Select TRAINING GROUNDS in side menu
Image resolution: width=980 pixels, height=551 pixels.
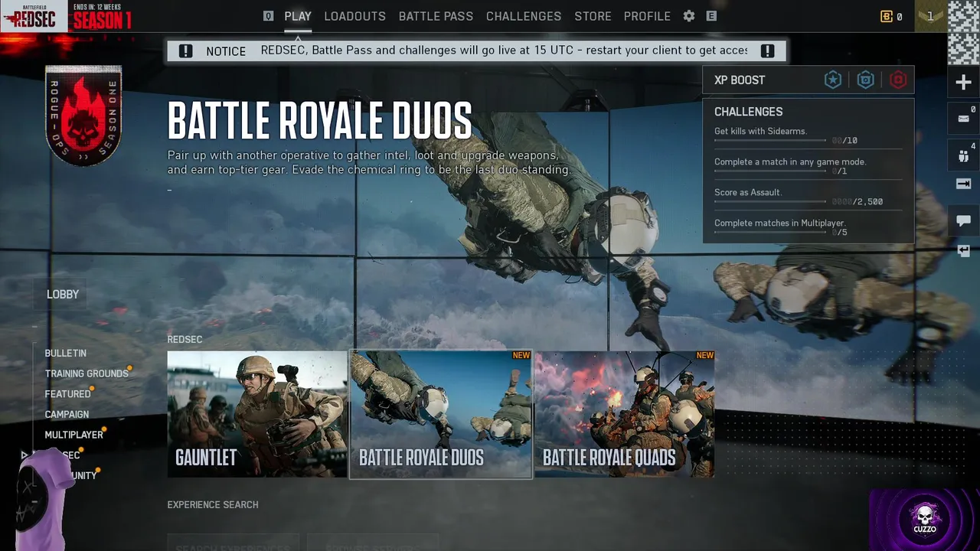tap(87, 373)
